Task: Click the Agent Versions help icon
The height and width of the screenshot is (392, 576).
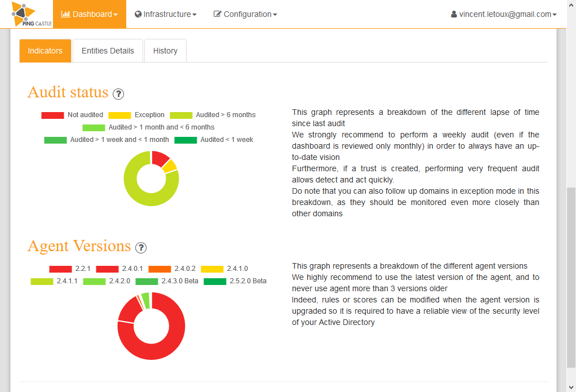Action: click(x=141, y=248)
